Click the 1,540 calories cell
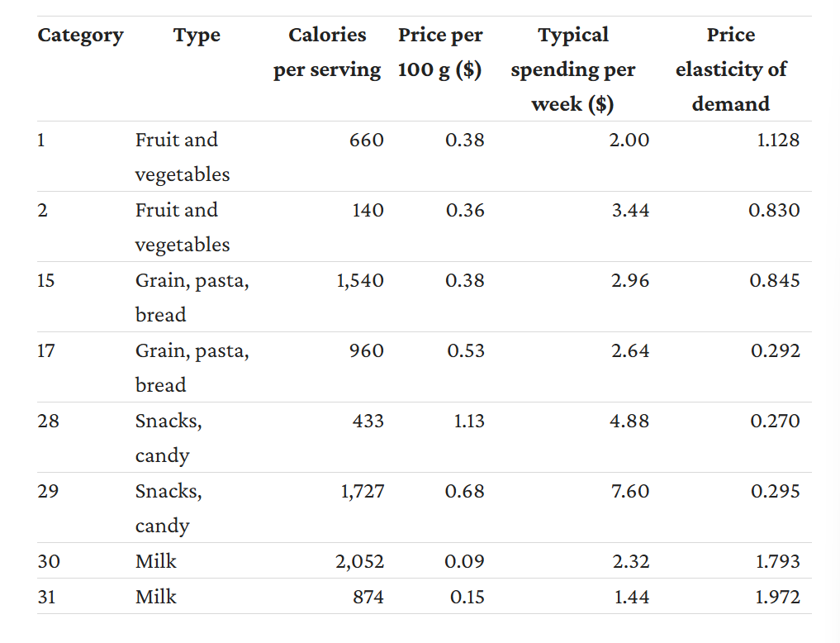The height and width of the screenshot is (643, 840). (x=360, y=281)
